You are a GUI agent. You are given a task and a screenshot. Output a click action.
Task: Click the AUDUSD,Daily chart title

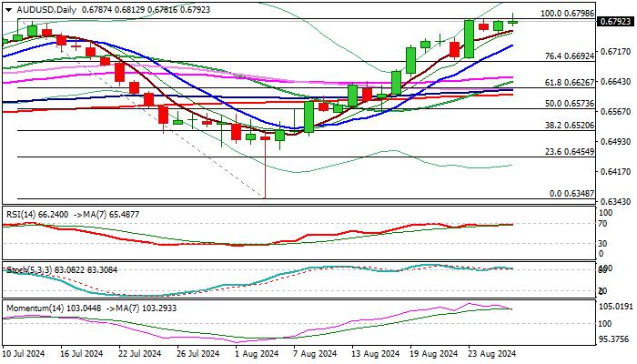click(x=46, y=10)
